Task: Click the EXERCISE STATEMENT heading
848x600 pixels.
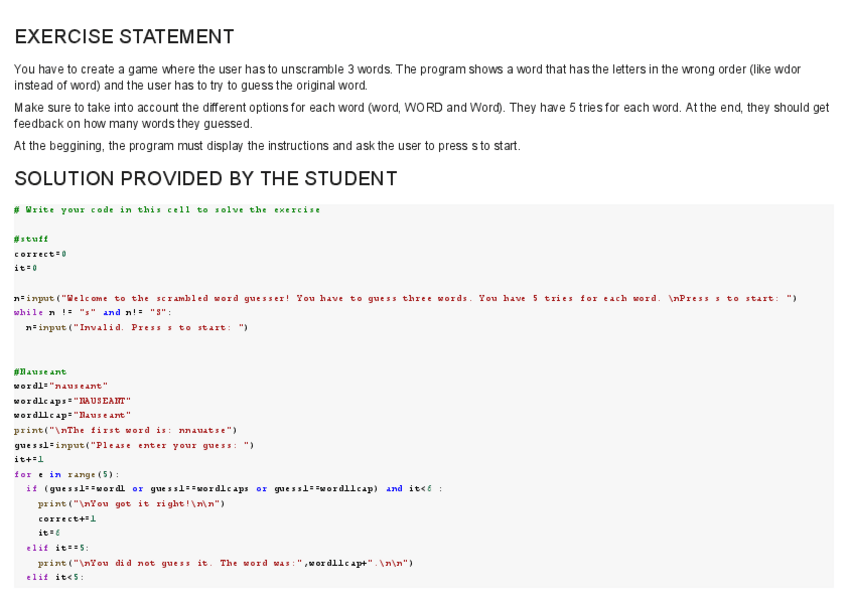Action: [x=124, y=37]
